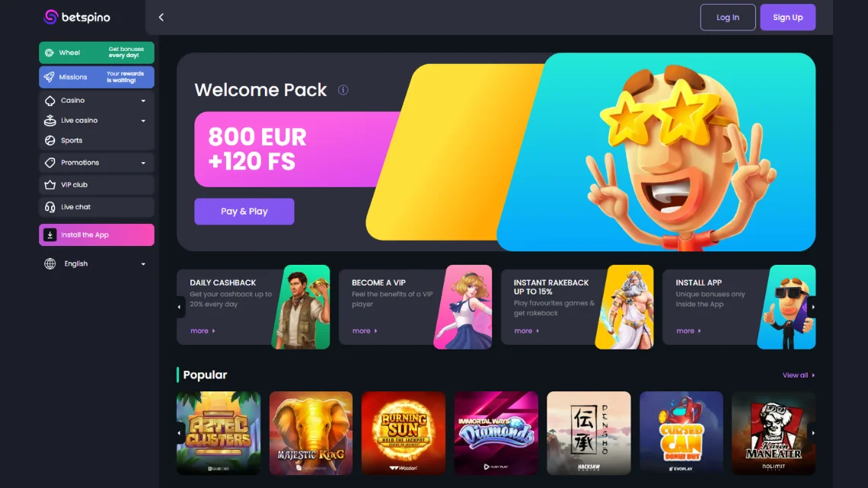Expand the Casino submenu

(x=97, y=100)
